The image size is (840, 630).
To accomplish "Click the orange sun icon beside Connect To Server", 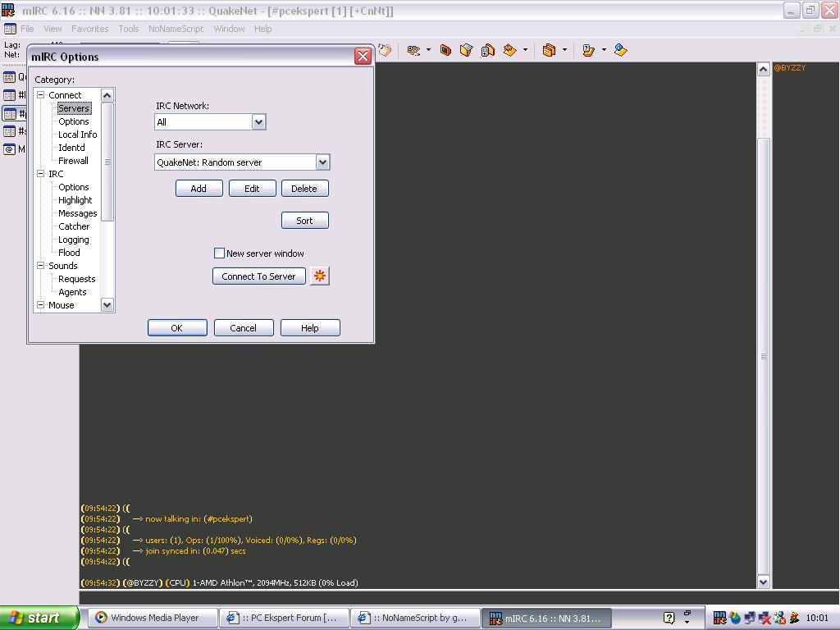I will 320,276.
